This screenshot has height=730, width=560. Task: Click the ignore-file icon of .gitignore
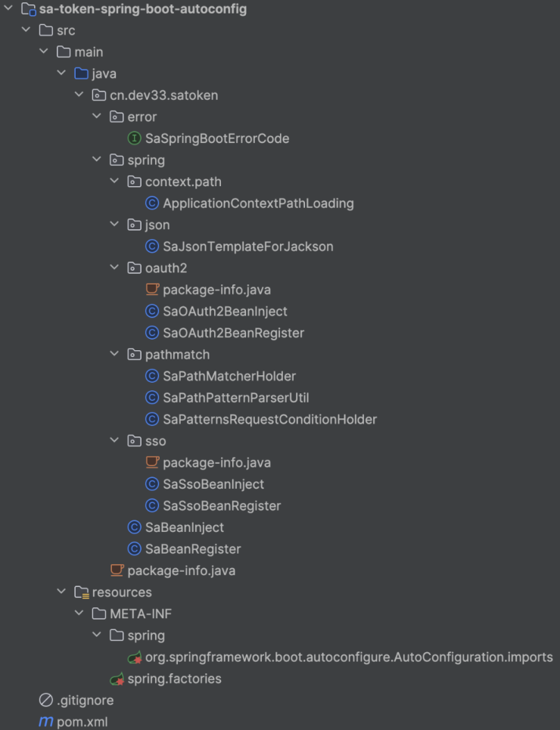point(45,700)
